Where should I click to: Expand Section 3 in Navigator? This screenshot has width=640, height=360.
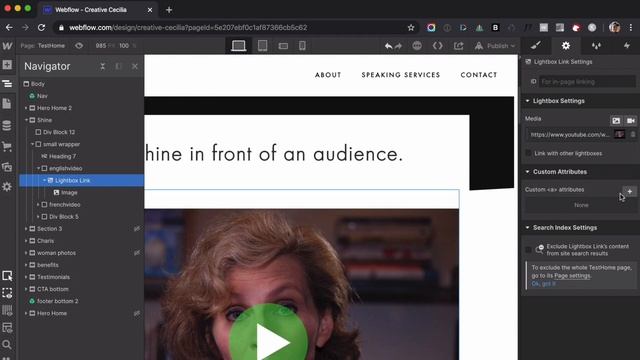click(26, 229)
